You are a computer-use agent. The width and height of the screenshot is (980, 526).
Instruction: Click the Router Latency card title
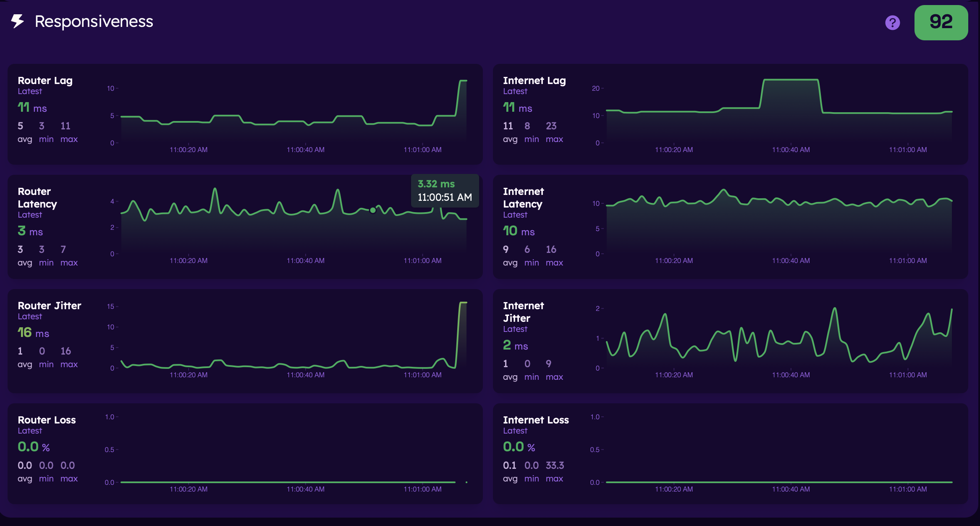(x=37, y=197)
